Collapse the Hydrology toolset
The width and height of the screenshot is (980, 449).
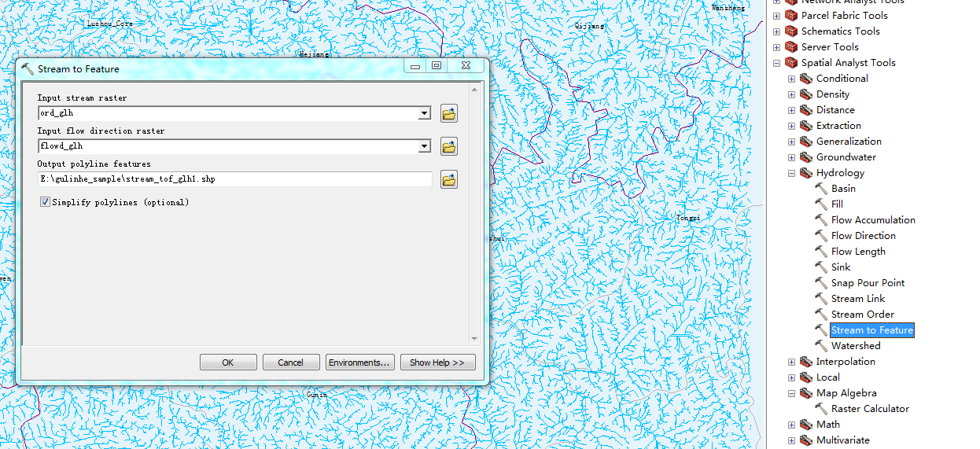792,173
